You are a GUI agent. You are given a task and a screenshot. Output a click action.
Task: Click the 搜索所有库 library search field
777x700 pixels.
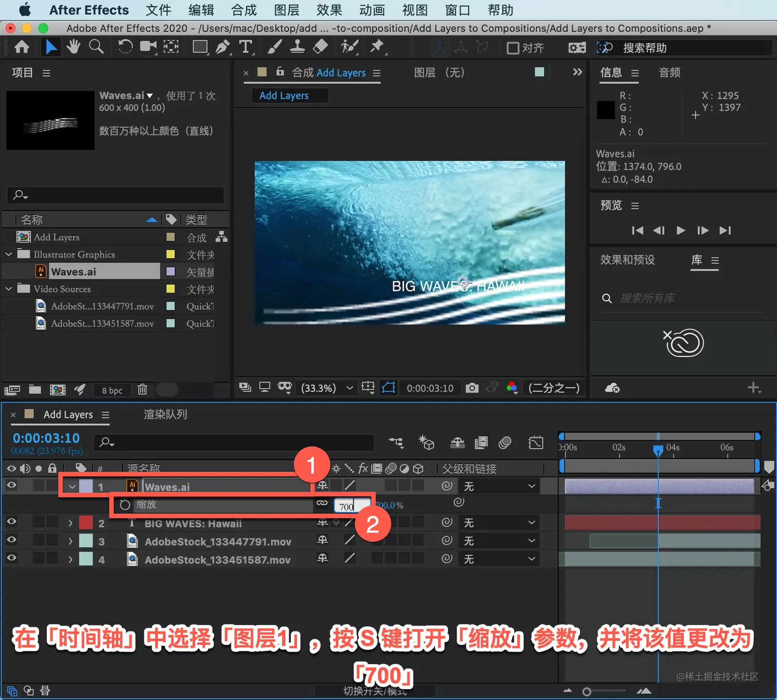click(682, 298)
